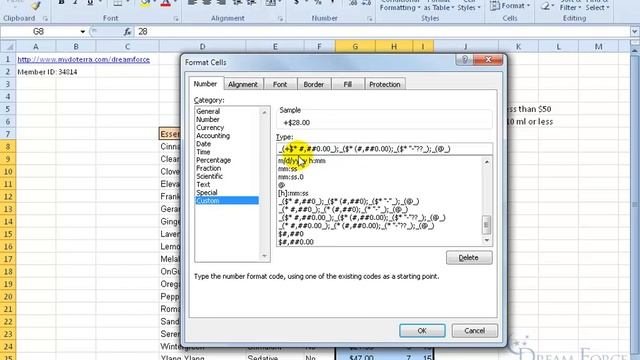Open the Font group dialog launcher
640x360 pixels.
pyautogui.click(x=176, y=19)
